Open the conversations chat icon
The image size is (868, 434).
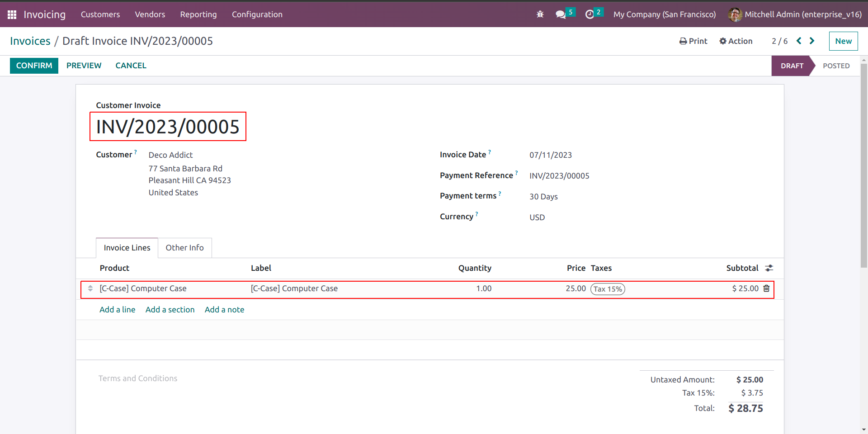click(x=561, y=14)
